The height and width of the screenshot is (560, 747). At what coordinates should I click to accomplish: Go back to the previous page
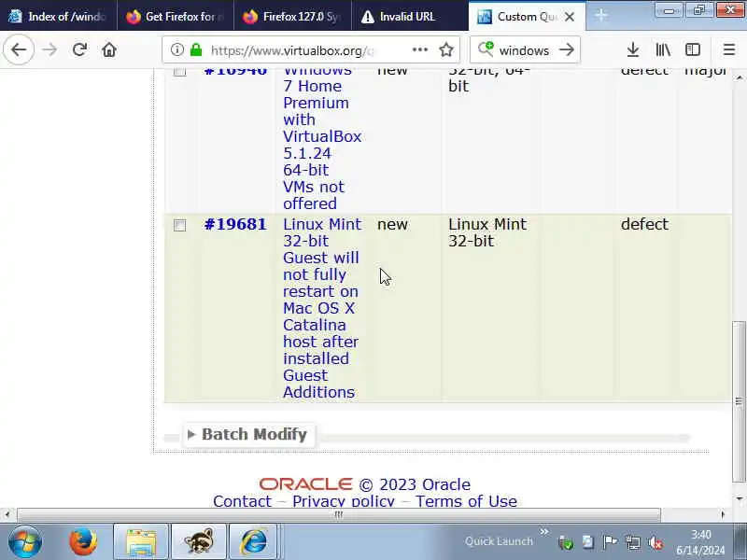pos(19,49)
